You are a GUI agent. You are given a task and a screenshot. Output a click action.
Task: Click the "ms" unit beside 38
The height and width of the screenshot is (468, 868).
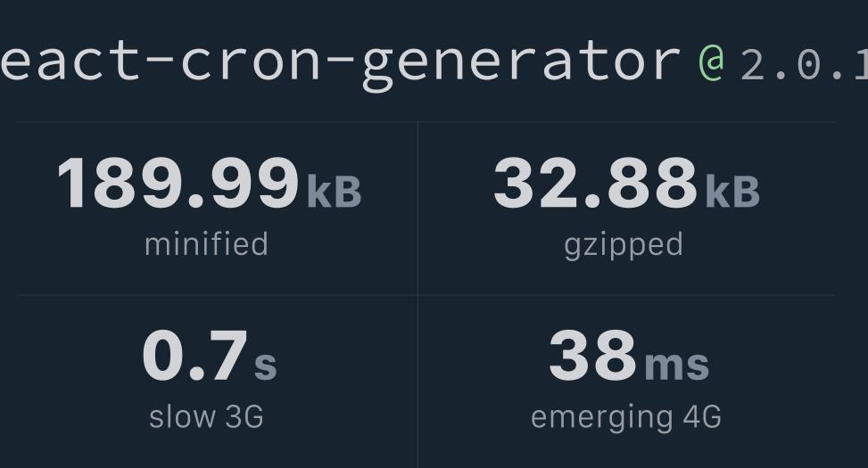(676, 365)
